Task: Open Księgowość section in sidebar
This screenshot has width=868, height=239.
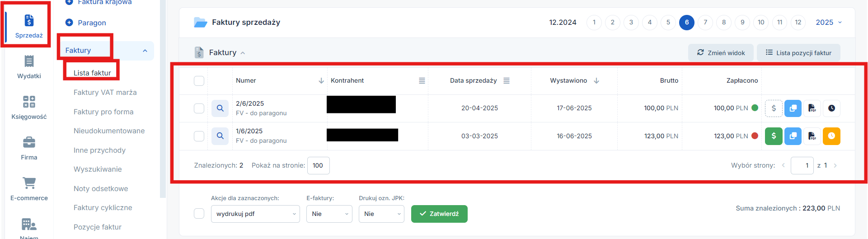Action: coord(29,108)
